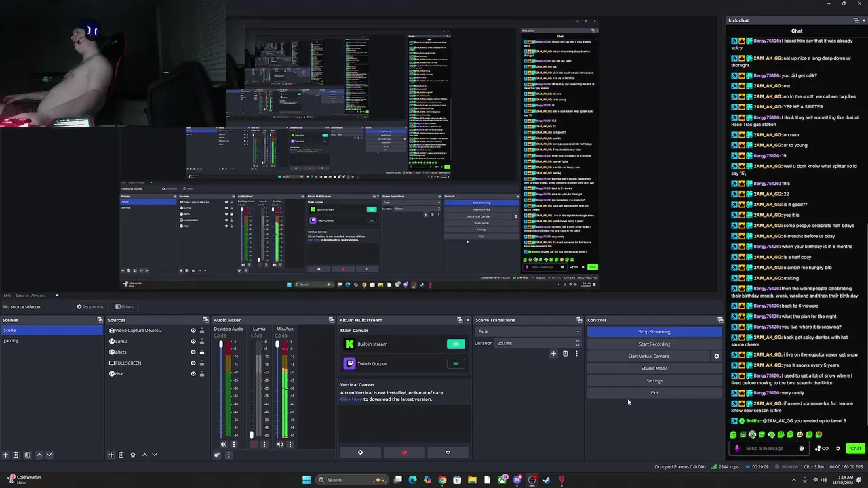Open Desktop Audio options three-dot menu
Image resolution: width=868 pixels, height=488 pixels.
point(235,445)
